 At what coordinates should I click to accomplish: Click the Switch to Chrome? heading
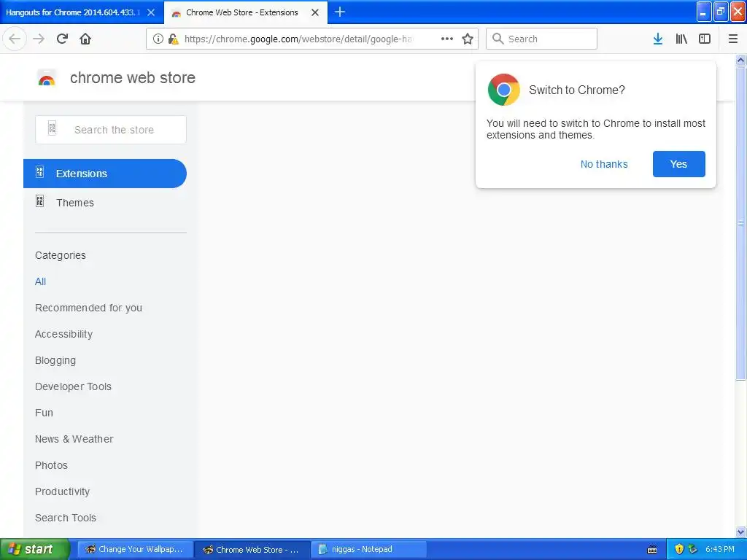[x=576, y=90]
